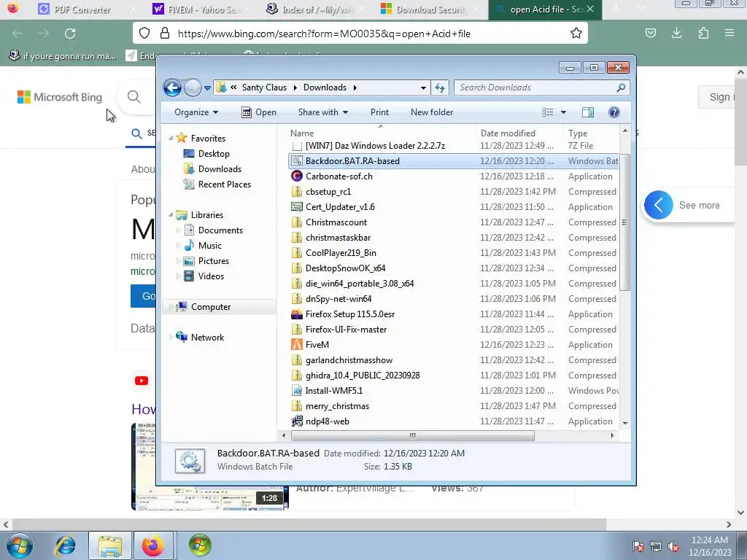The image size is (747, 560).
Task: Click the search magnifier icon in Explorer
Action: tap(621, 87)
